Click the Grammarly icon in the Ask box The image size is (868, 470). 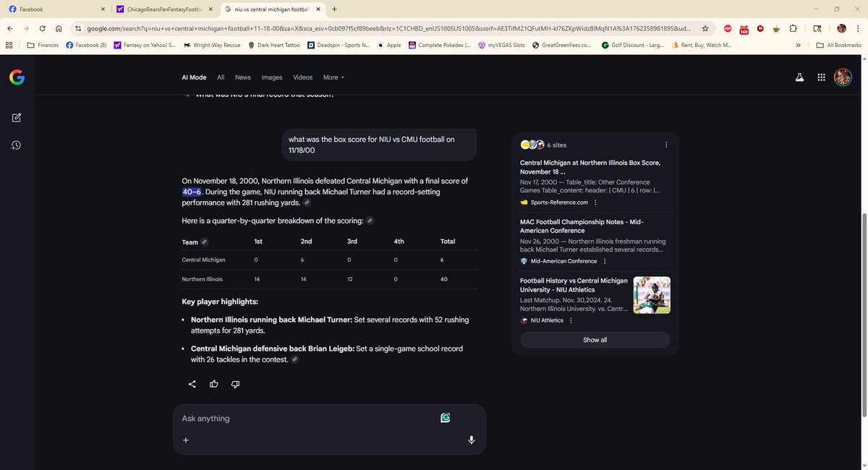[x=446, y=418]
